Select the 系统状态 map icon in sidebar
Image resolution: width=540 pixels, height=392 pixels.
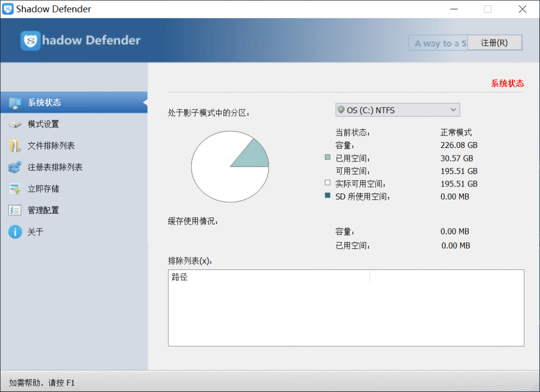click(x=16, y=102)
